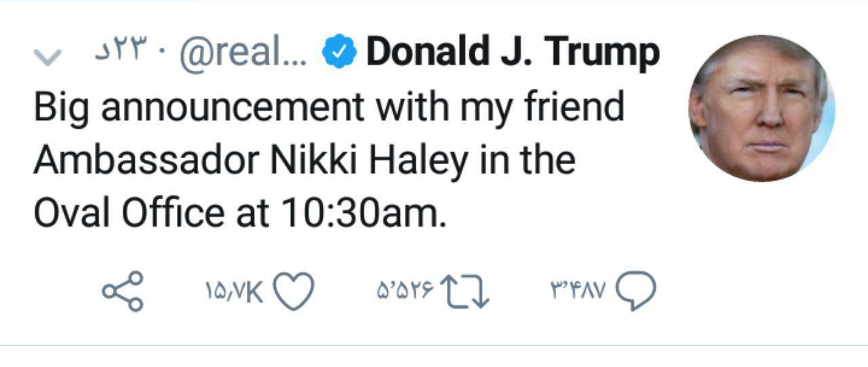Screen dimensions: 868x367
Task: Click "Nikki Haley" in the tweet text
Action: (x=359, y=161)
